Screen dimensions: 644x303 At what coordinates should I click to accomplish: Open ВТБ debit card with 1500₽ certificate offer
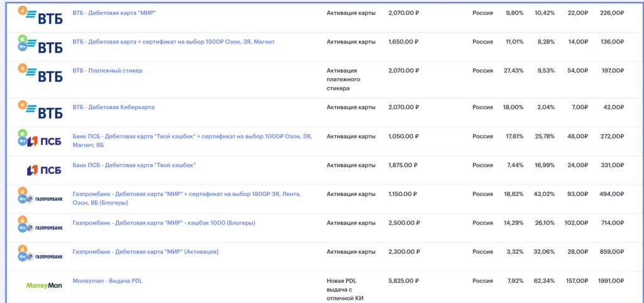[x=174, y=42]
